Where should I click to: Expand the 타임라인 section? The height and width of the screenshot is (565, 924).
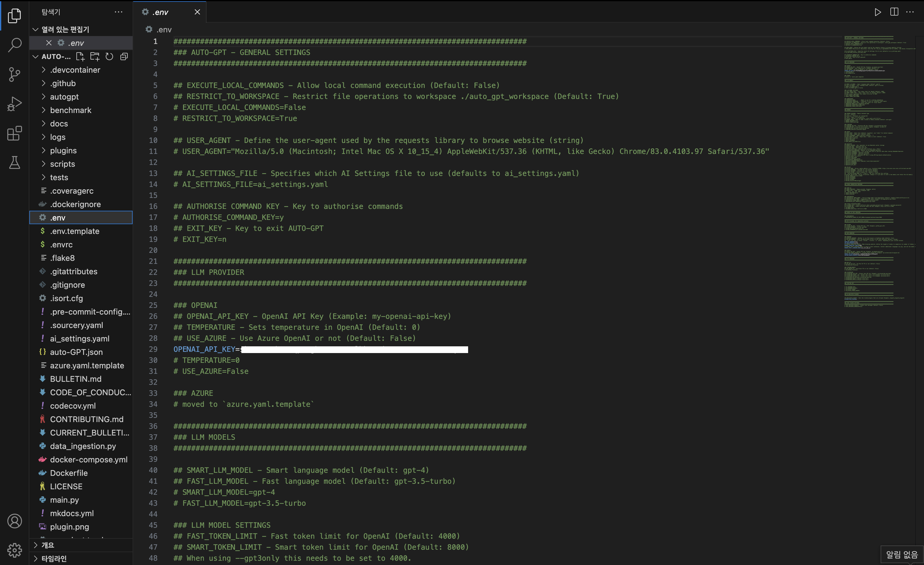tap(54, 558)
